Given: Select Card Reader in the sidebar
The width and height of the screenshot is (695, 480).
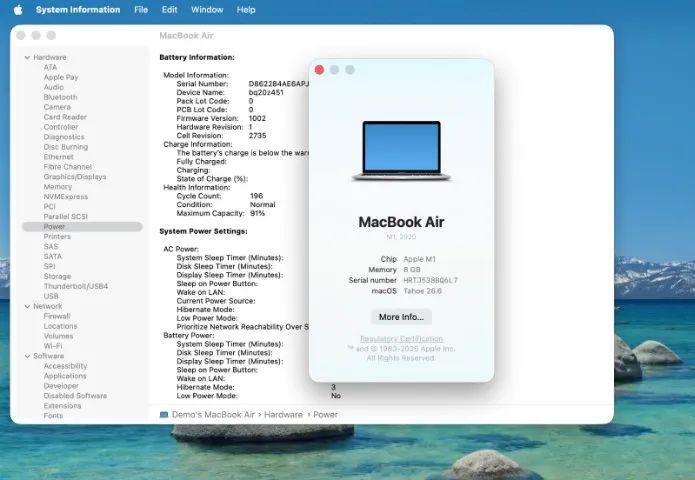Looking at the screenshot, I should click(65, 117).
